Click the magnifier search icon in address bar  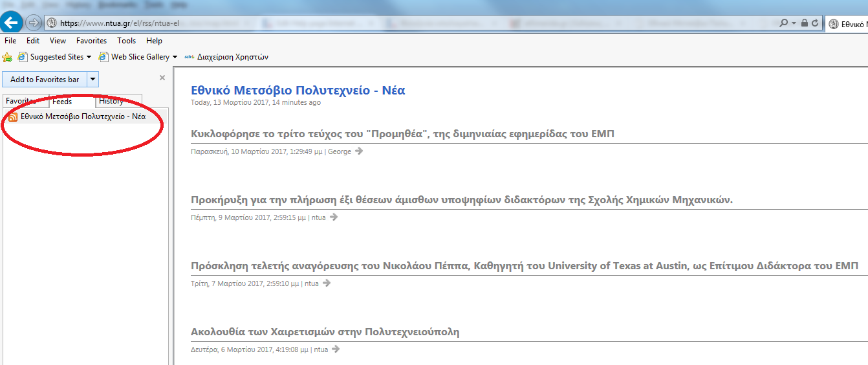pos(784,23)
